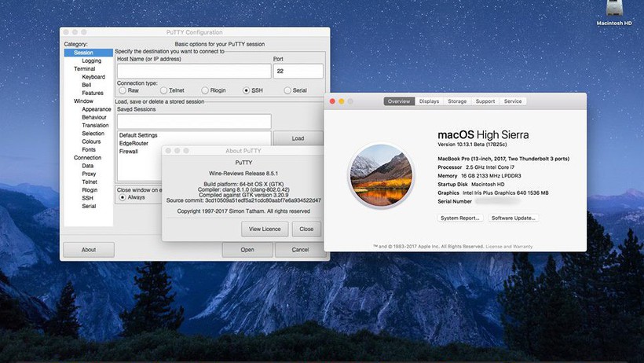Select the Window category

tap(83, 101)
